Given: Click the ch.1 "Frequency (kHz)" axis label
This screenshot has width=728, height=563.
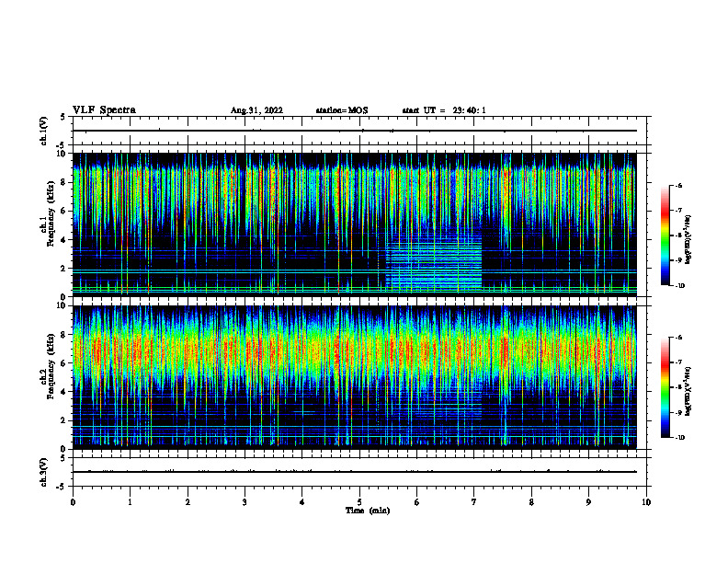Looking at the screenshot, I should tap(51, 214).
